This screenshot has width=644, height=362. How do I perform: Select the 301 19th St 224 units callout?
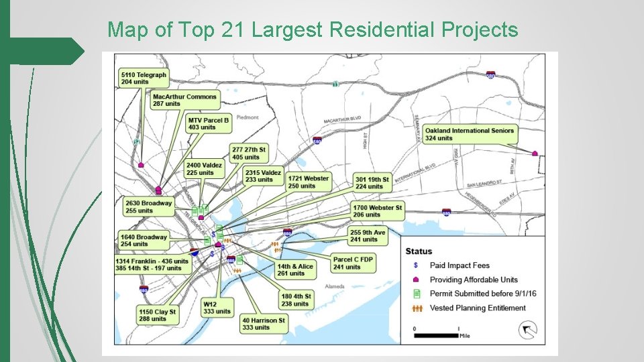coord(372,182)
